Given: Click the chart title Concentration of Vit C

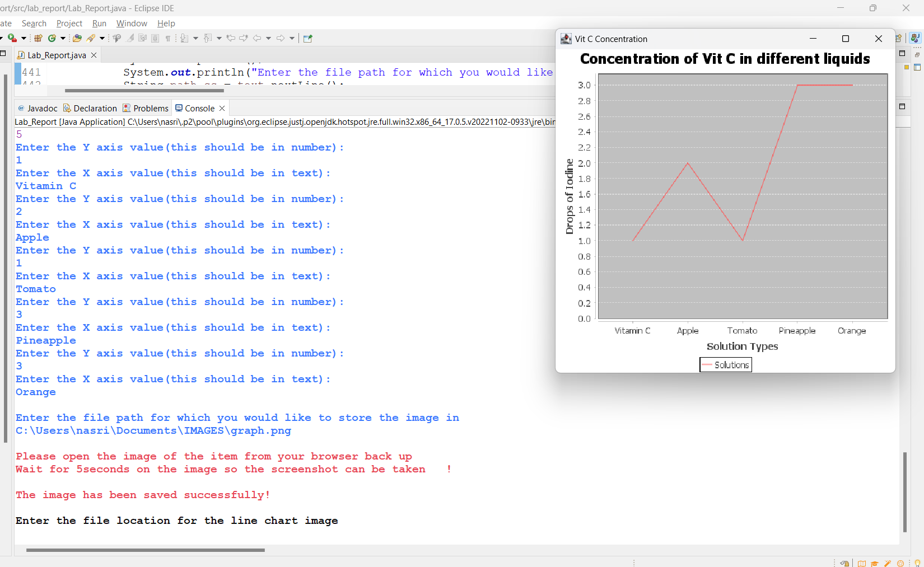Looking at the screenshot, I should coord(725,59).
